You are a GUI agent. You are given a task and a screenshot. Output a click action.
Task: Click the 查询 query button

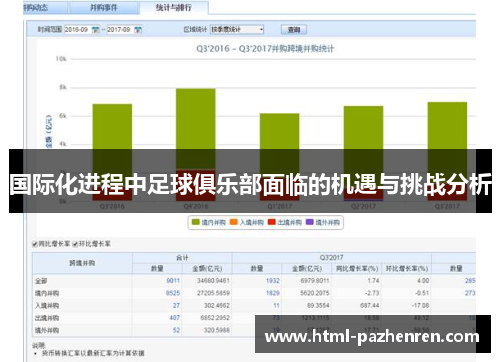(294, 30)
